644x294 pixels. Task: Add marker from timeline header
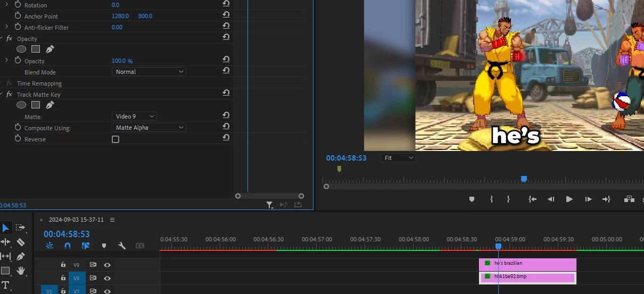[x=104, y=246]
